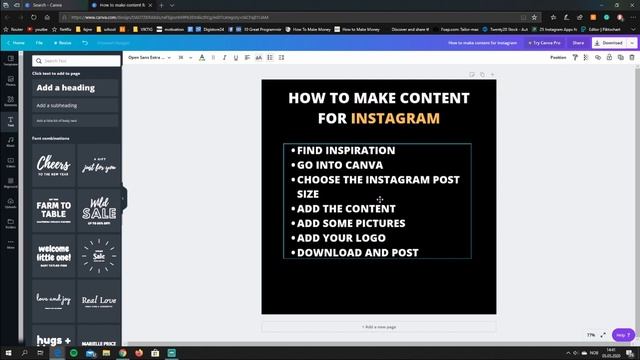Open the Music sidebar panel

(10, 142)
